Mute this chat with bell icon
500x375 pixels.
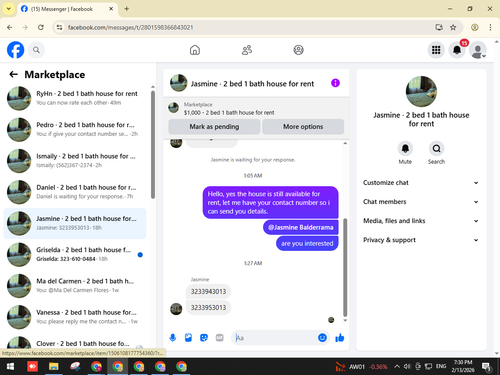(405, 149)
